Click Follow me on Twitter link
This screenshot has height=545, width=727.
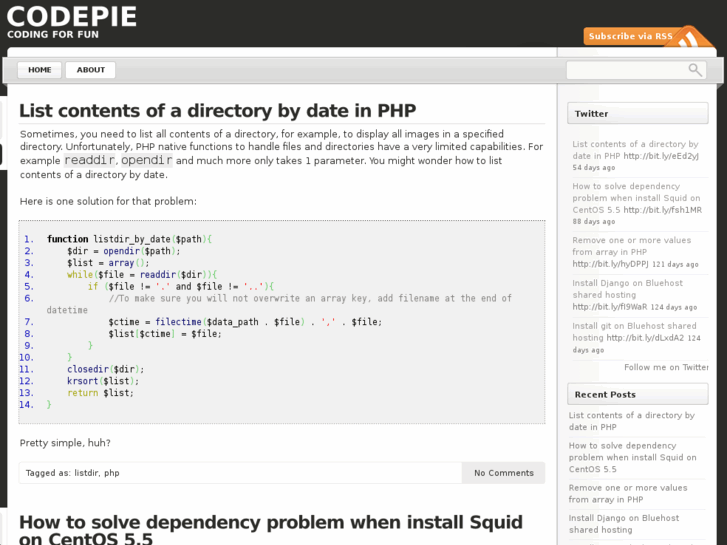[666, 367]
